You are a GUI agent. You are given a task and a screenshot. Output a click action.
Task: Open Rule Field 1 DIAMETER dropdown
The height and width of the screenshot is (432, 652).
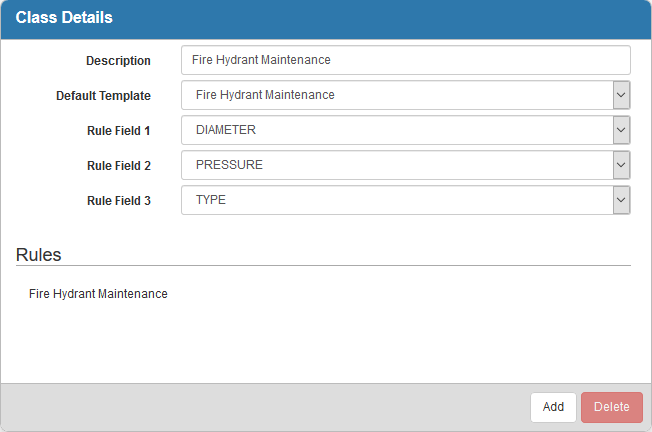pos(397,130)
